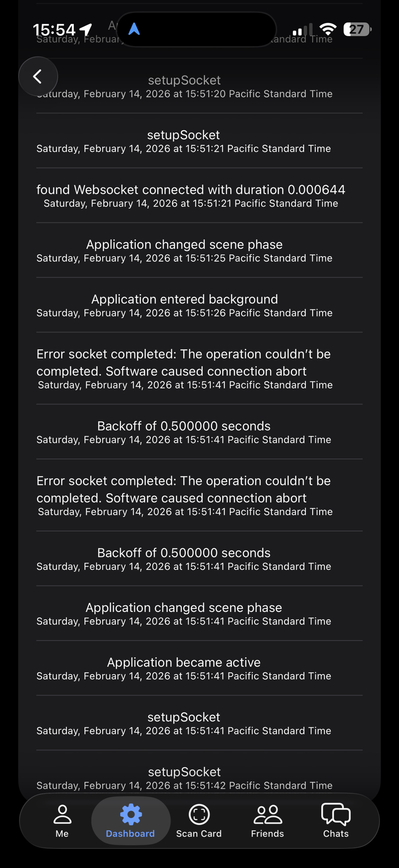399x868 pixels.
Task: Tap the battery level indicator
Action: coord(357,29)
